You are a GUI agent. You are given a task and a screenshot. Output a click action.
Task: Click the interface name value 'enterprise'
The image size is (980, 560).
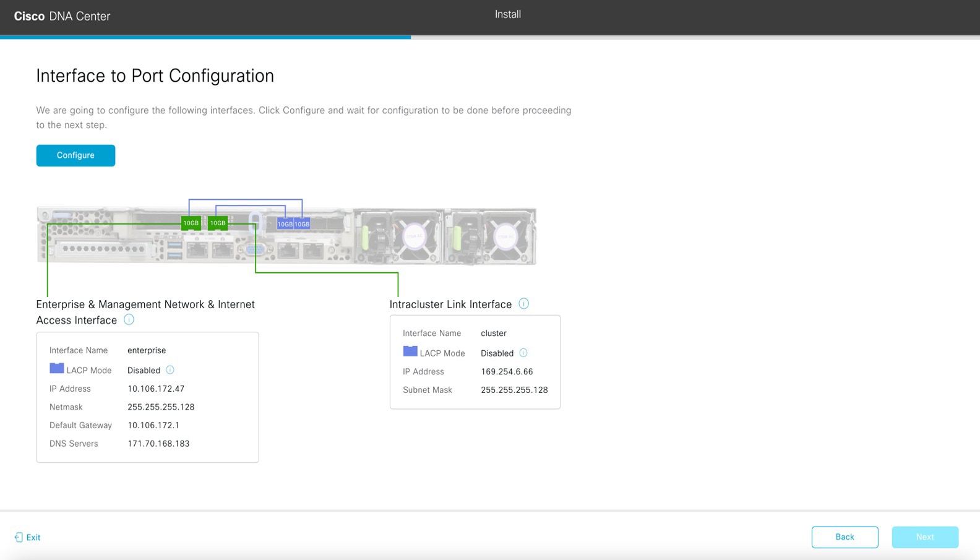[x=147, y=350]
